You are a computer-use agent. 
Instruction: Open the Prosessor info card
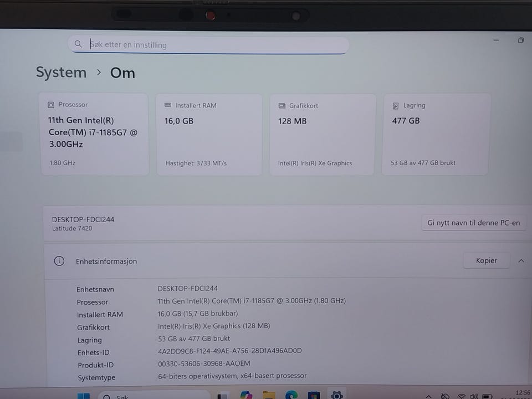[95, 134]
